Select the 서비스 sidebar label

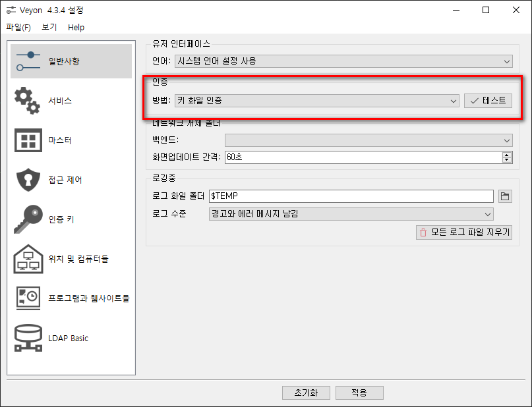point(60,101)
